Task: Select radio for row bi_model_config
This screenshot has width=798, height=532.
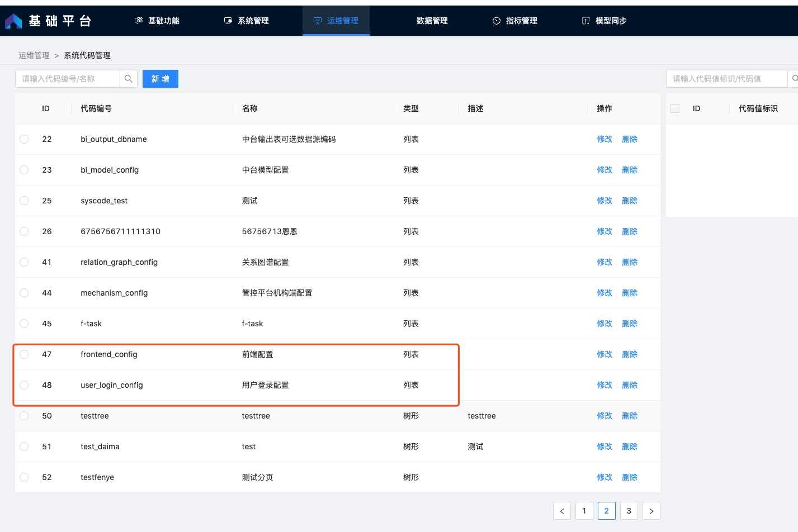Action: (x=24, y=170)
